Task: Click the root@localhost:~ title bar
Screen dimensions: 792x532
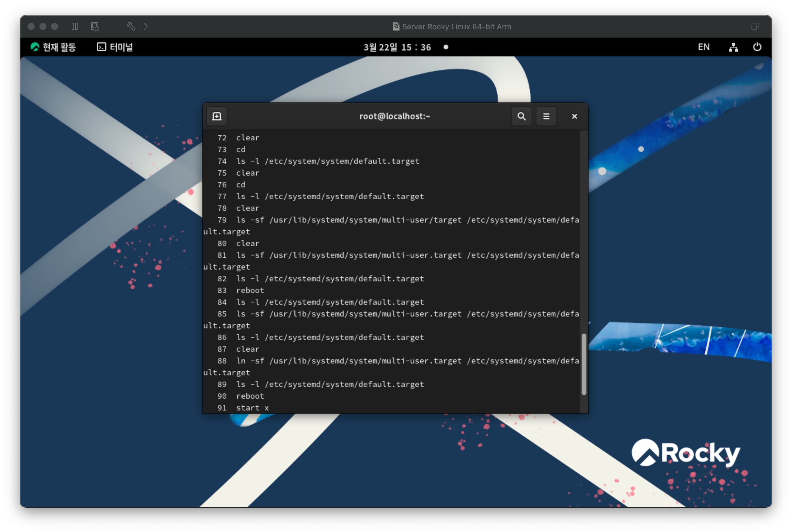Action: coord(395,116)
